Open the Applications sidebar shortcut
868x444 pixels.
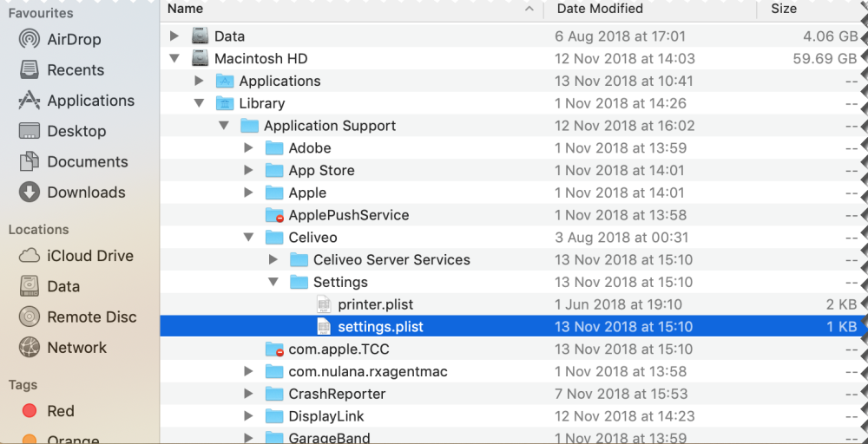[90, 101]
